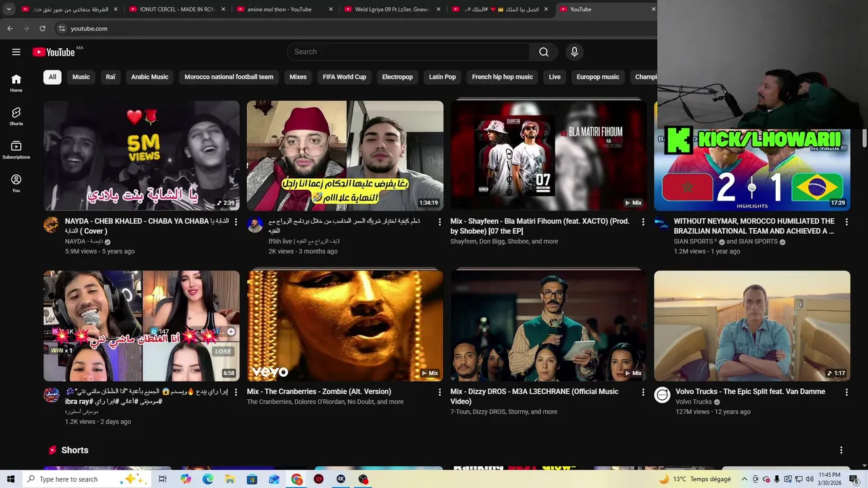This screenshot has width=868, height=488.
Task: Expand the browser tab search dropdown
Action: pyautogui.click(x=9, y=9)
